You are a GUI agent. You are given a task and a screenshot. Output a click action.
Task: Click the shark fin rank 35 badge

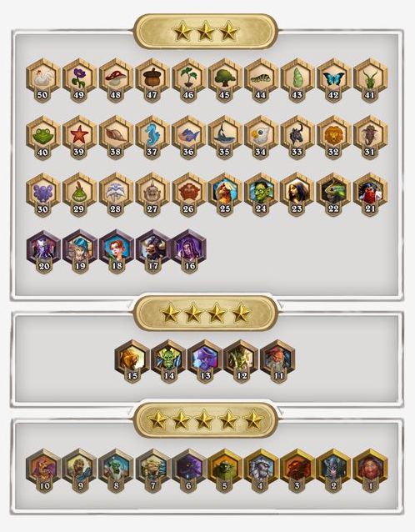point(225,137)
